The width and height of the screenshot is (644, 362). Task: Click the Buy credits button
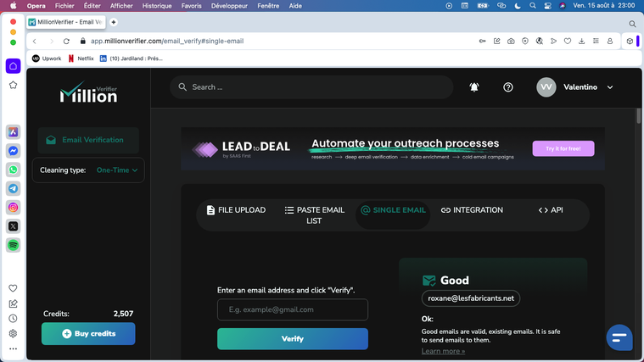(x=88, y=334)
